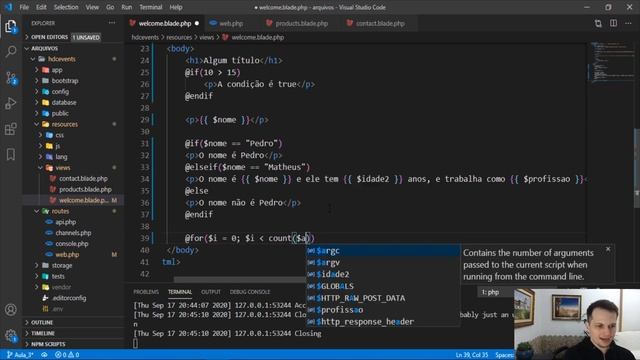Select the $idade2 suggestion
Image resolution: width=640 pixels, height=360 pixels.
tap(383, 274)
